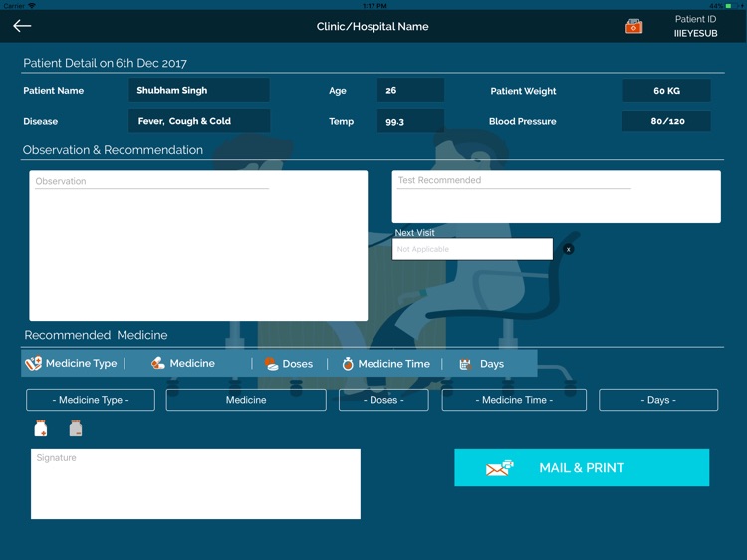Click the Disease field Fever, Cough & Cold
This screenshot has width=747, height=560.
pyautogui.click(x=199, y=121)
